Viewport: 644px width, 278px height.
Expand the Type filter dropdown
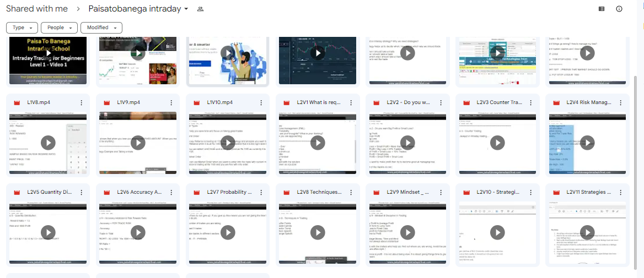(22, 28)
